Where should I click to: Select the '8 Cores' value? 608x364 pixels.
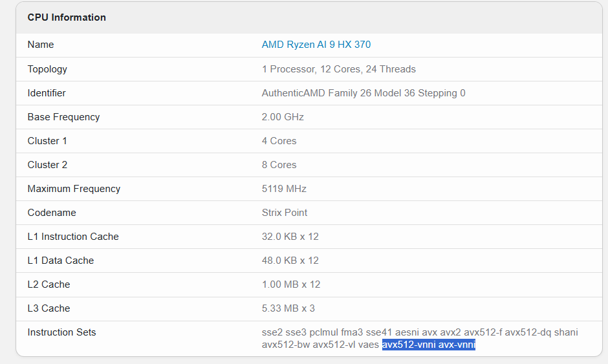pos(279,165)
